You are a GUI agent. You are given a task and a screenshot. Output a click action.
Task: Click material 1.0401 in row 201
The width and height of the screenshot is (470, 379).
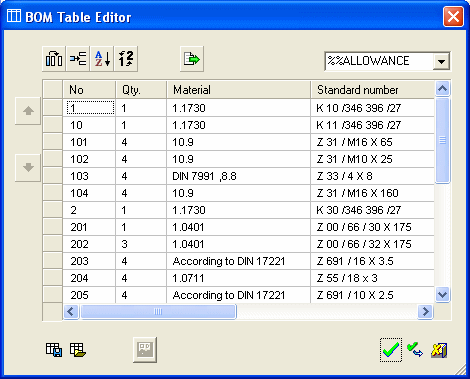tap(238, 227)
